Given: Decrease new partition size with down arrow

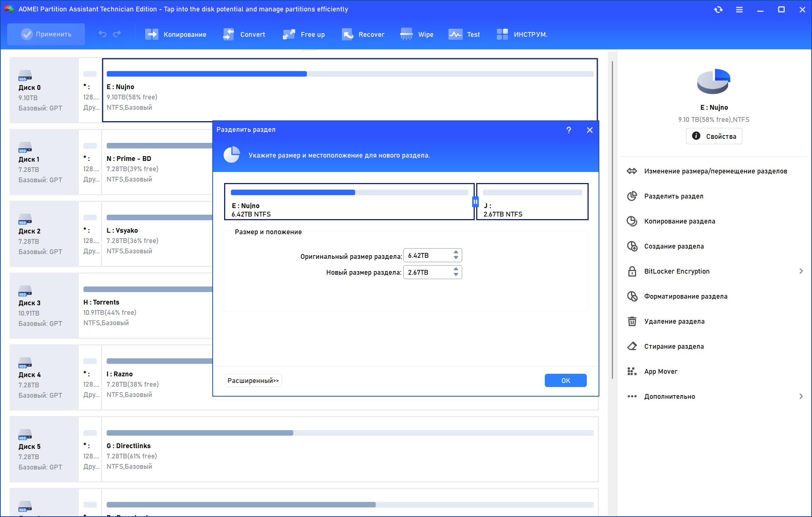Looking at the screenshot, I should [x=456, y=275].
